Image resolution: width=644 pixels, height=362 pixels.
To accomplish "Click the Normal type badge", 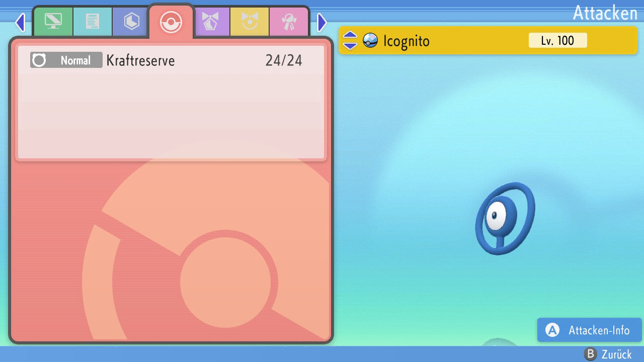I will (x=66, y=60).
